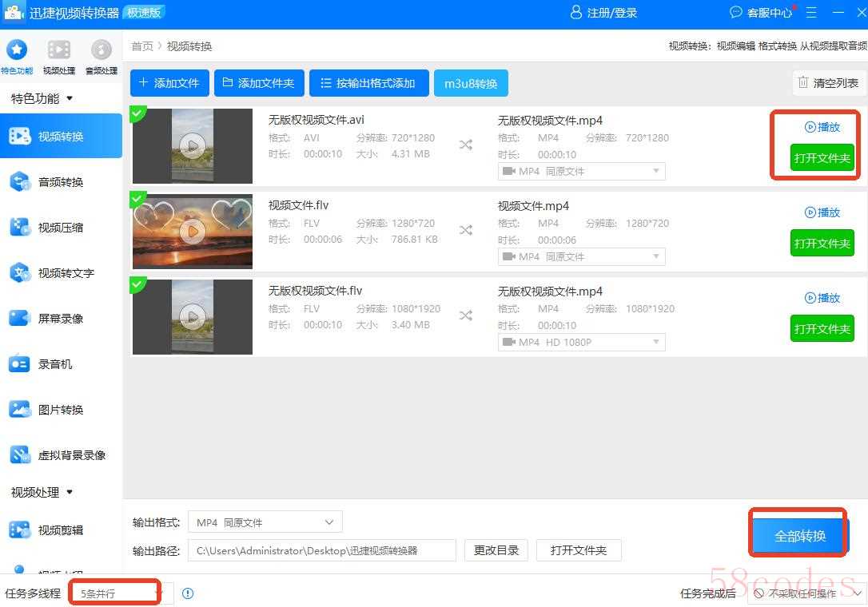Click shuffle icon in 无版权视频文件.avi row

click(465, 145)
